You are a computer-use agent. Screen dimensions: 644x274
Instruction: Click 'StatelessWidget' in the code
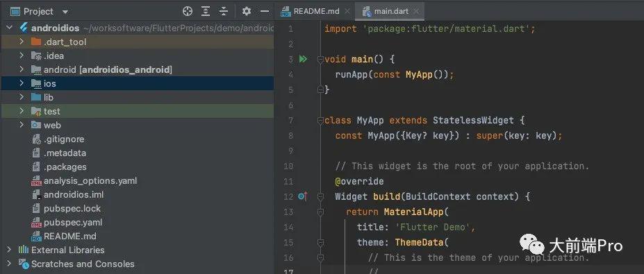pyautogui.click(x=473, y=121)
